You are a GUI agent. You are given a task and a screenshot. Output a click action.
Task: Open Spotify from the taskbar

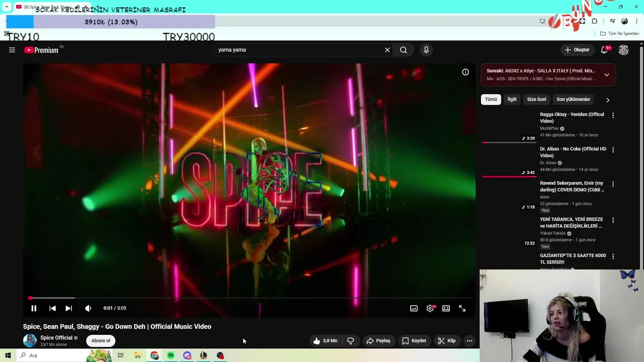tap(171, 355)
